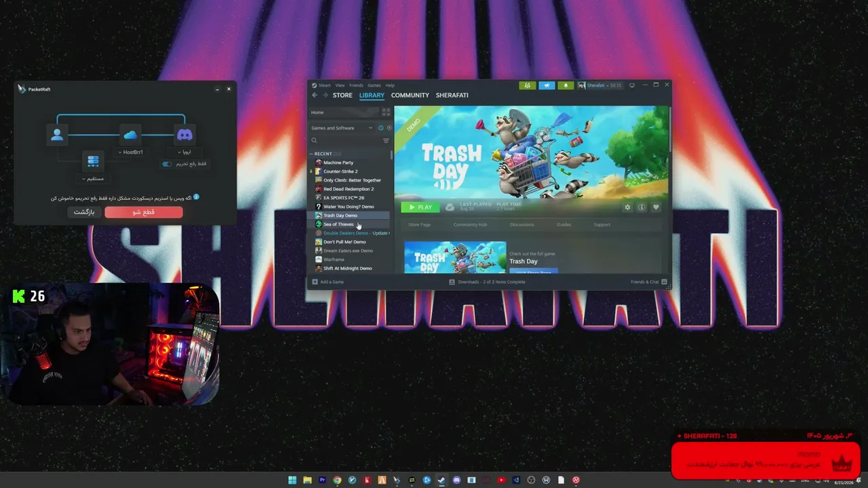Image resolution: width=868 pixels, height=488 pixels.
Task: Click the cloud server icon in PacketRaft
Action: coord(130,135)
